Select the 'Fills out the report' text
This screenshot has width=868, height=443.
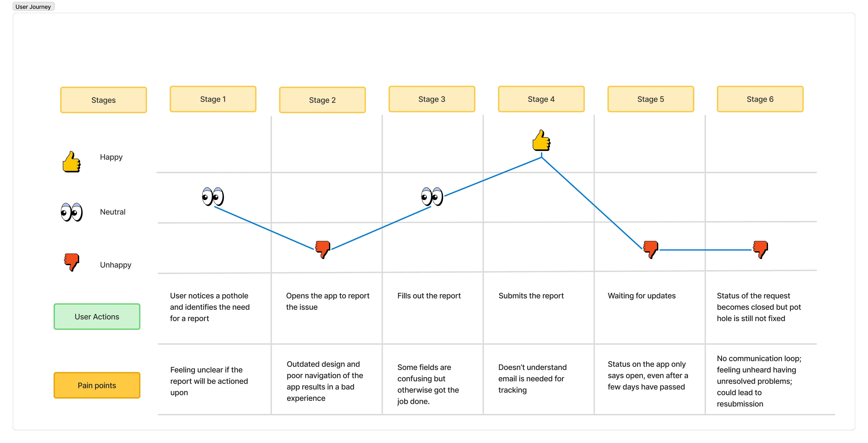point(429,296)
